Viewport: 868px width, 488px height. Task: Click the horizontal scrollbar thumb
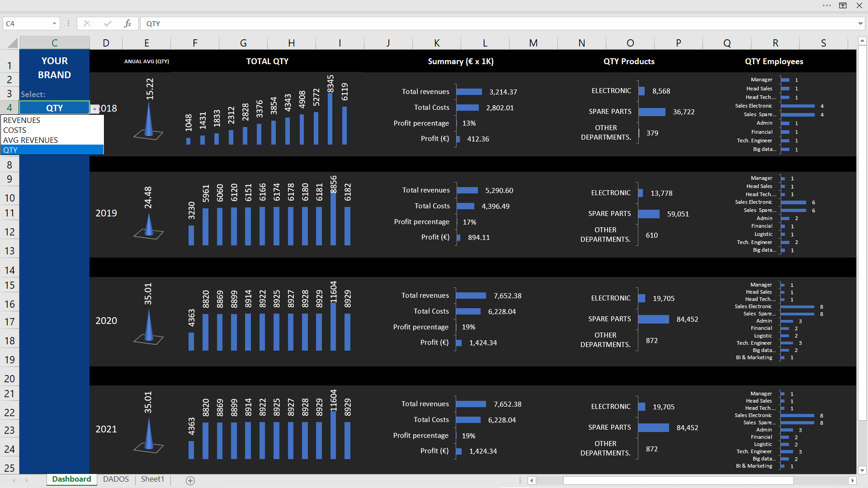678,480
